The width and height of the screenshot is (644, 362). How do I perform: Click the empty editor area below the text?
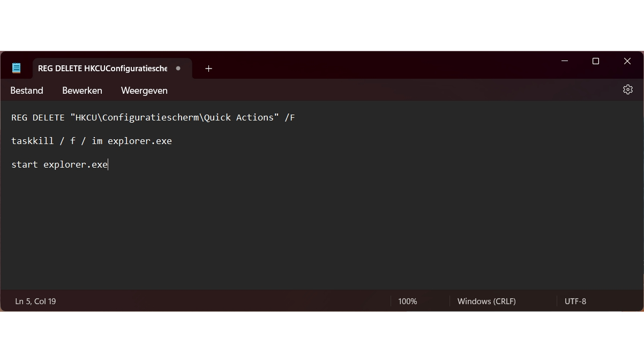[321, 236]
